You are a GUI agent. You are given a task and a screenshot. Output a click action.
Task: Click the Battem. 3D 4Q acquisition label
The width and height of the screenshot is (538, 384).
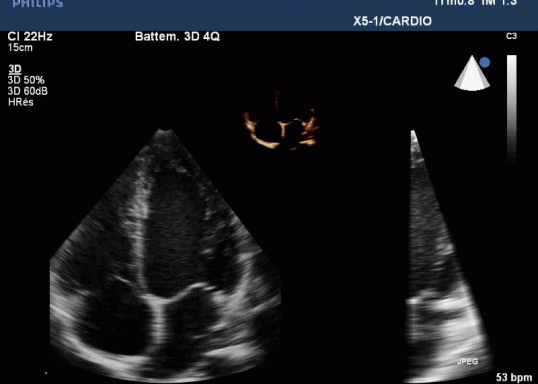tap(177, 36)
